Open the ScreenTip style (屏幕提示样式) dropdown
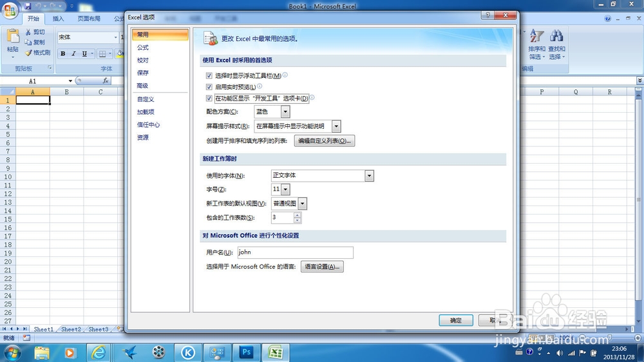The image size is (644, 362). tap(336, 126)
